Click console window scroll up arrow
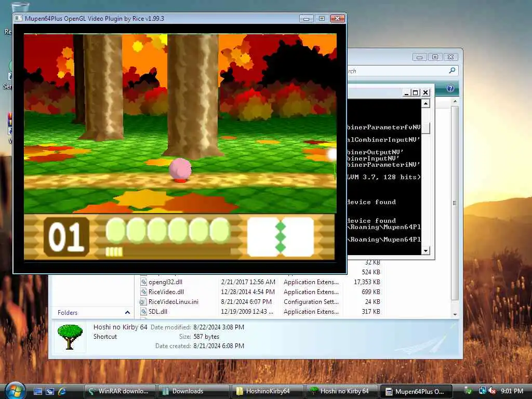Screen dimensions: 532x399 click(x=426, y=103)
